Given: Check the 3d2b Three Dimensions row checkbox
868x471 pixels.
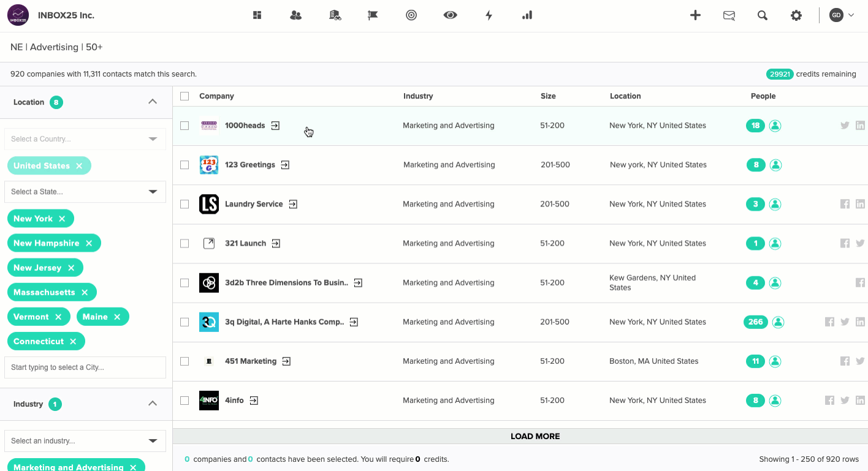Looking at the screenshot, I should coord(185,283).
